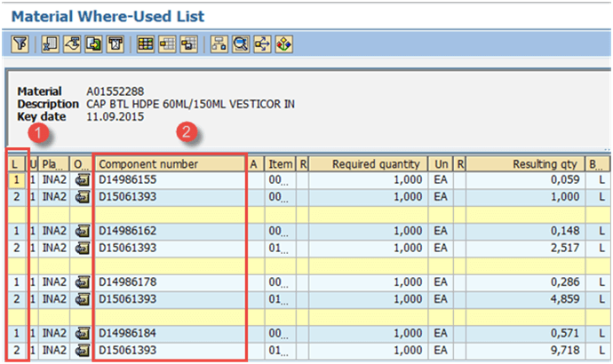Click the object icon next to D14986162
613x364 pixels.
pos(80,231)
